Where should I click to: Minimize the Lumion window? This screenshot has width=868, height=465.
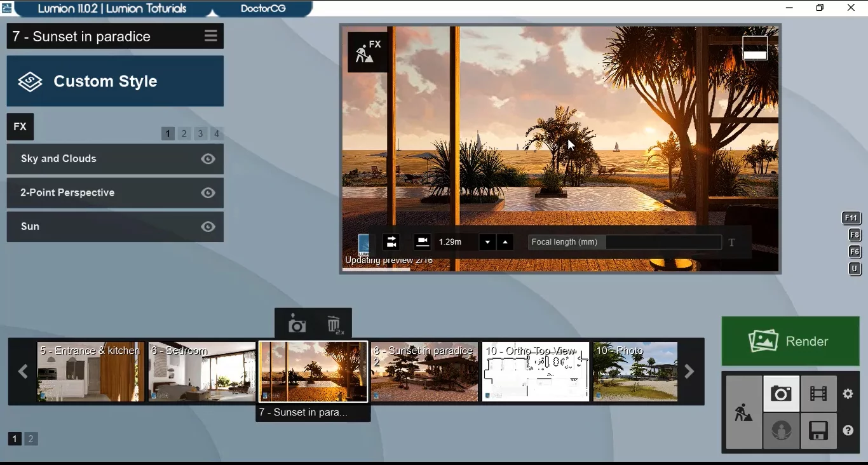coord(789,8)
